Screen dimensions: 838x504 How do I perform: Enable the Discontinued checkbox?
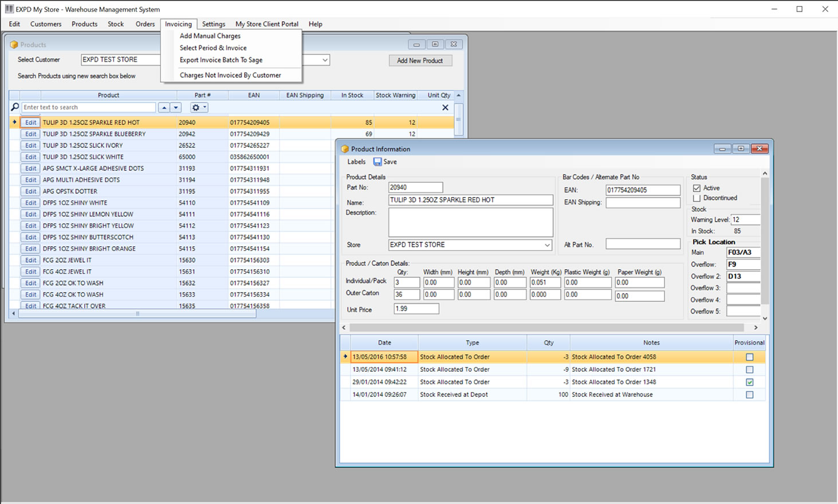pos(697,198)
